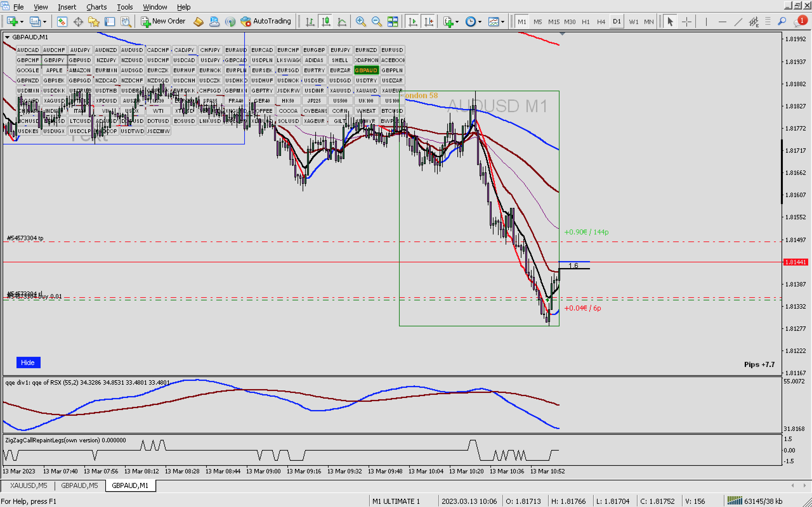Click the blue Hide button

(28, 363)
